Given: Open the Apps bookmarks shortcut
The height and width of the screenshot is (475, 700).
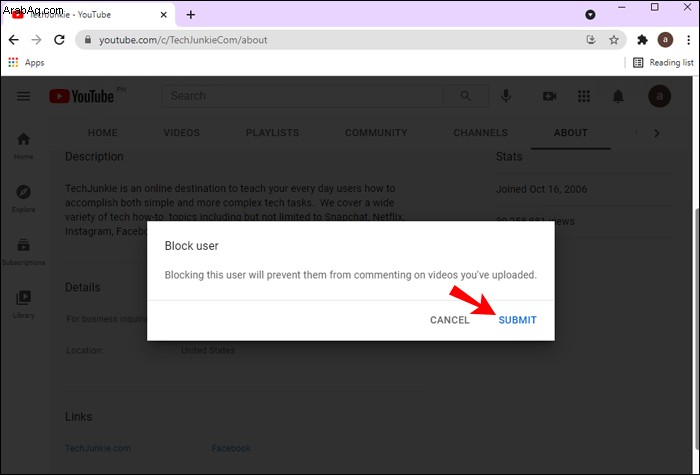Looking at the screenshot, I should tap(26, 62).
